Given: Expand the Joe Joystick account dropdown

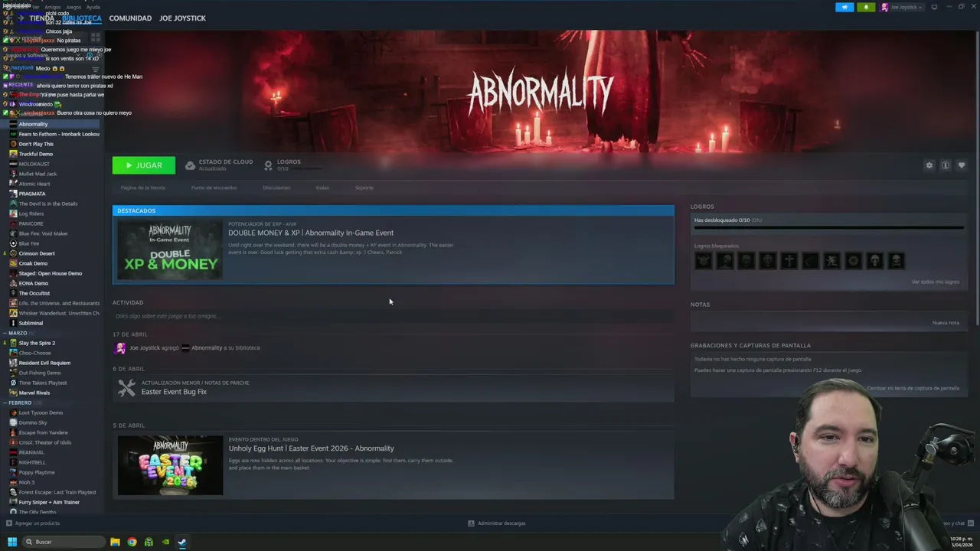Looking at the screenshot, I should [x=901, y=7].
